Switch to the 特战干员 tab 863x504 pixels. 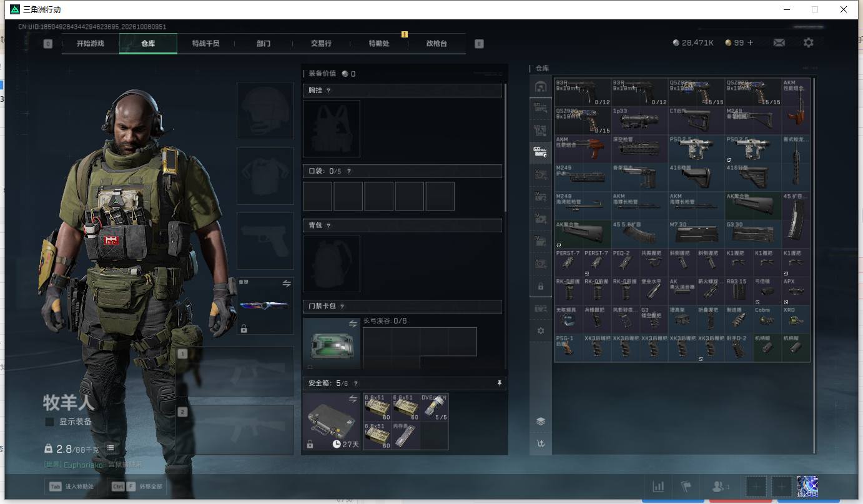[206, 44]
